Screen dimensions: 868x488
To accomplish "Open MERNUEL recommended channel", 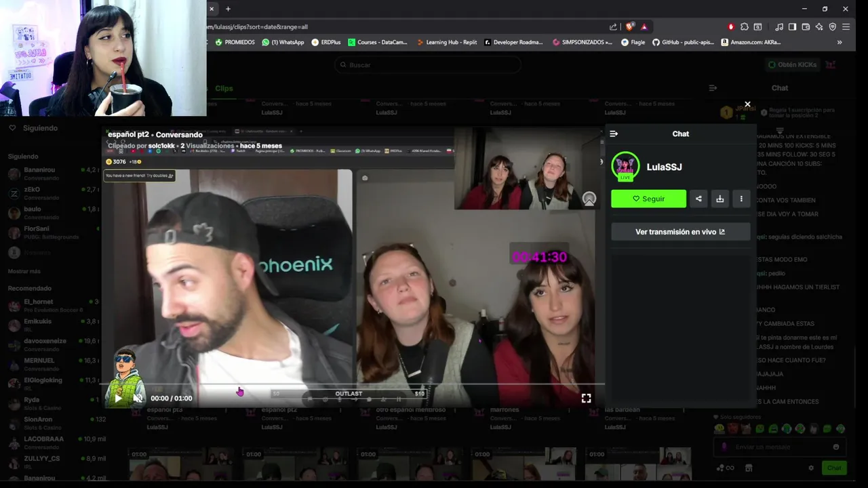I will (53, 365).
